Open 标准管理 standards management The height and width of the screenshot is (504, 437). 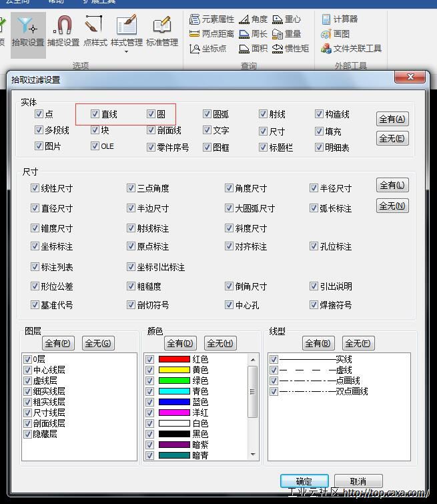click(x=161, y=31)
